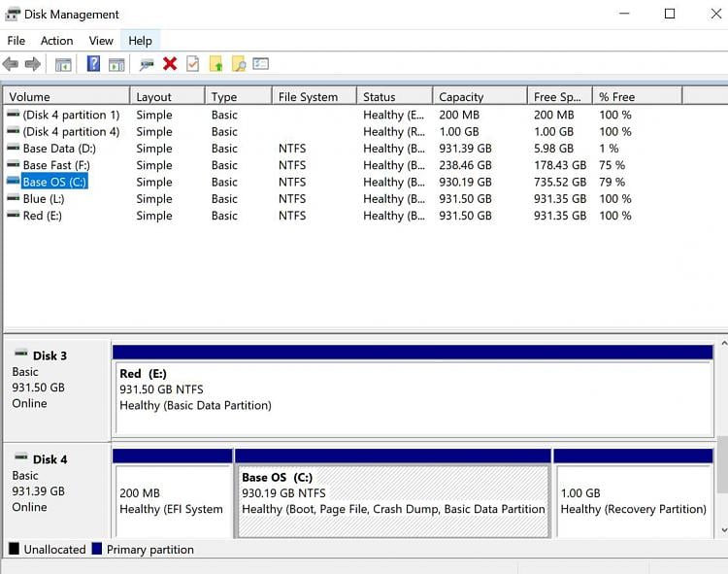The height and width of the screenshot is (574, 728).
Task: Select the Base OS (C:) volume in list
Action: 54,182
